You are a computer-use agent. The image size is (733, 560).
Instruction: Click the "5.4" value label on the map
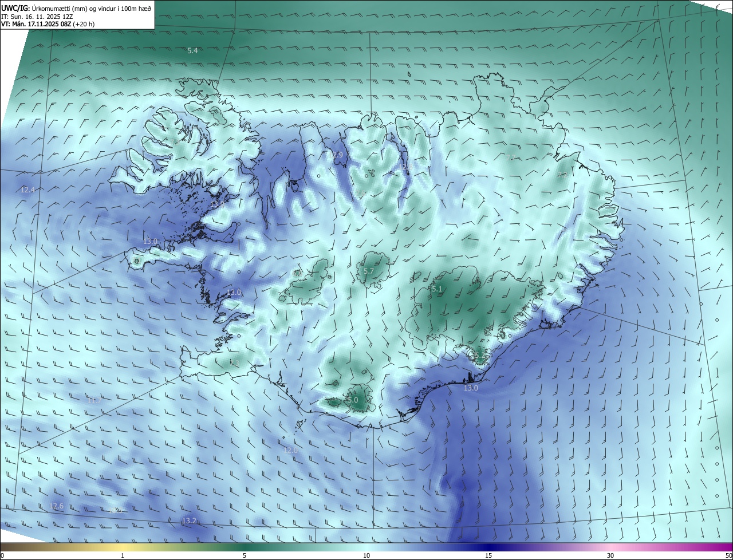pos(192,51)
